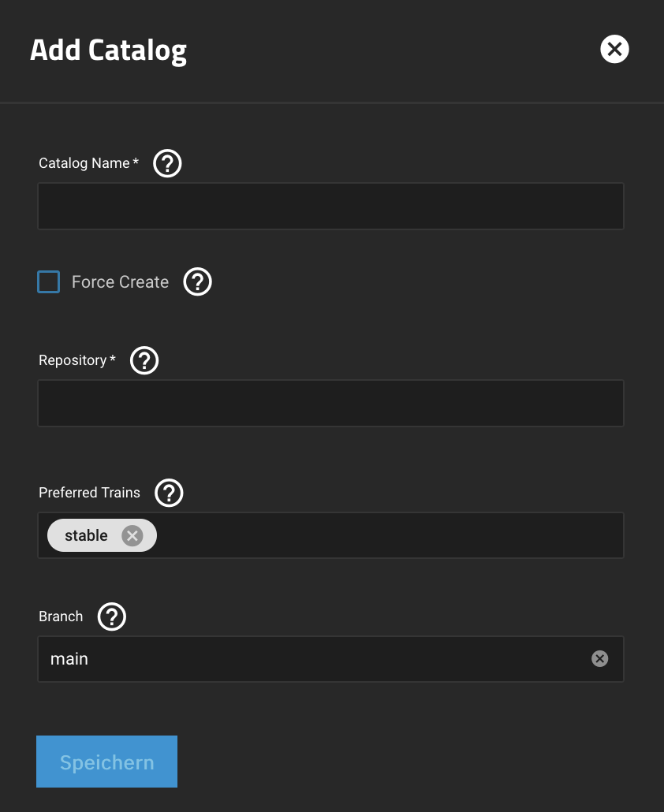Place cursor in Branch field containing main
The image size is (664, 812).
(315, 659)
